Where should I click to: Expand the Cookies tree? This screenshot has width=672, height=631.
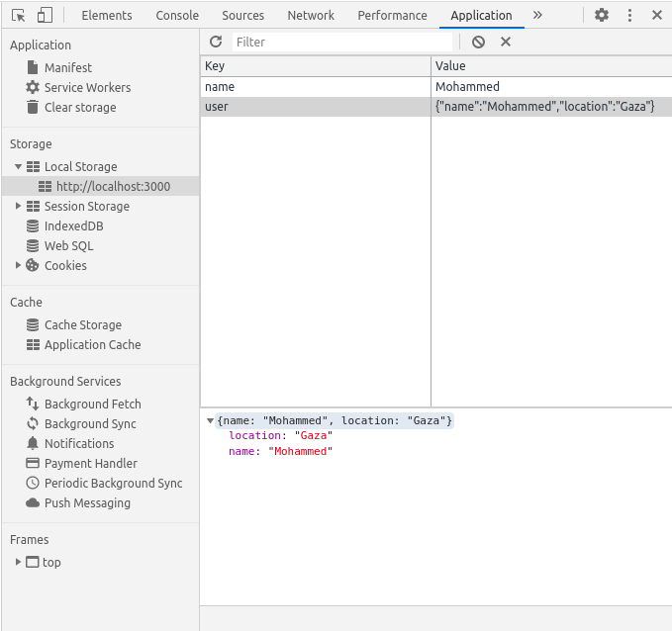(x=18, y=265)
